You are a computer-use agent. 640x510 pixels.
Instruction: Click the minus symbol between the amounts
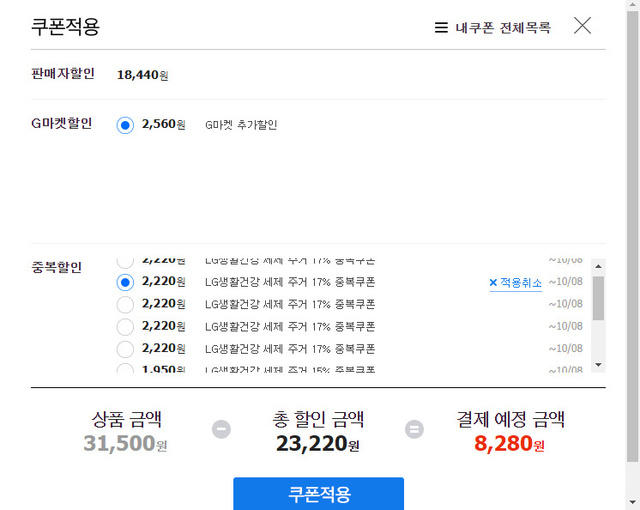(221, 429)
